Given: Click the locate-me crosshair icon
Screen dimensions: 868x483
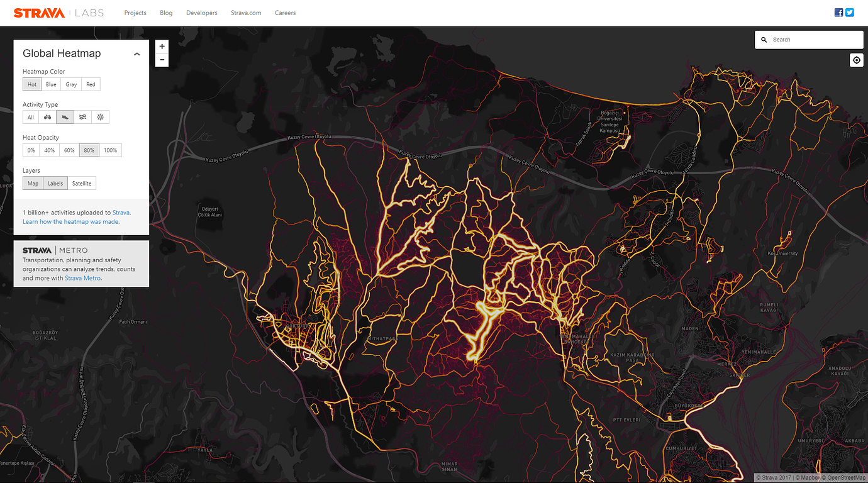Looking at the screenshot, I should (x=856, y=60).
